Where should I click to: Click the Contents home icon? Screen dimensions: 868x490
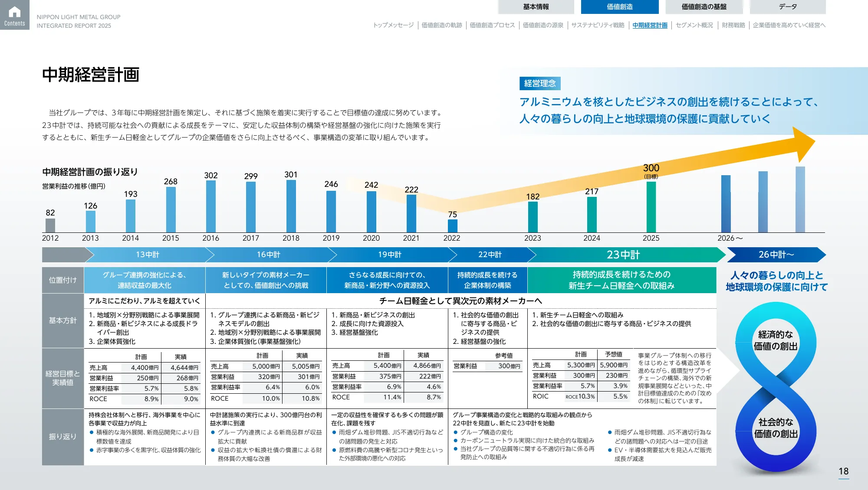(14, 15)
